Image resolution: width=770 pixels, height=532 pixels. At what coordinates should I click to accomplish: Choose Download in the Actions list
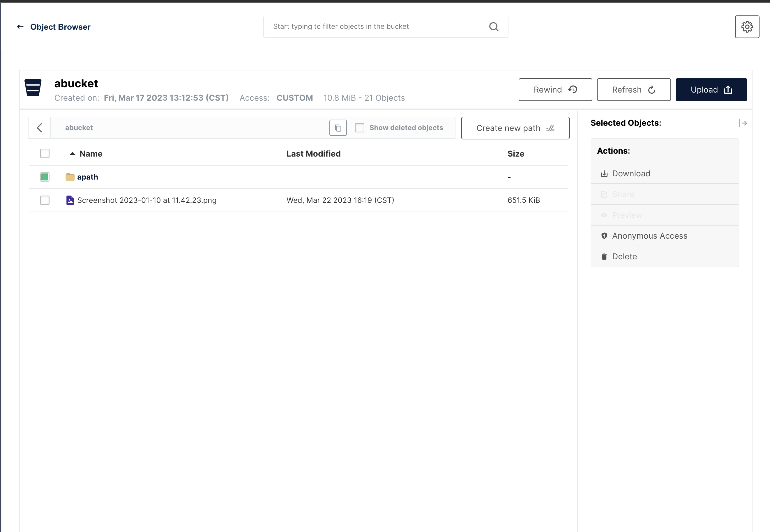pos(665,173)
